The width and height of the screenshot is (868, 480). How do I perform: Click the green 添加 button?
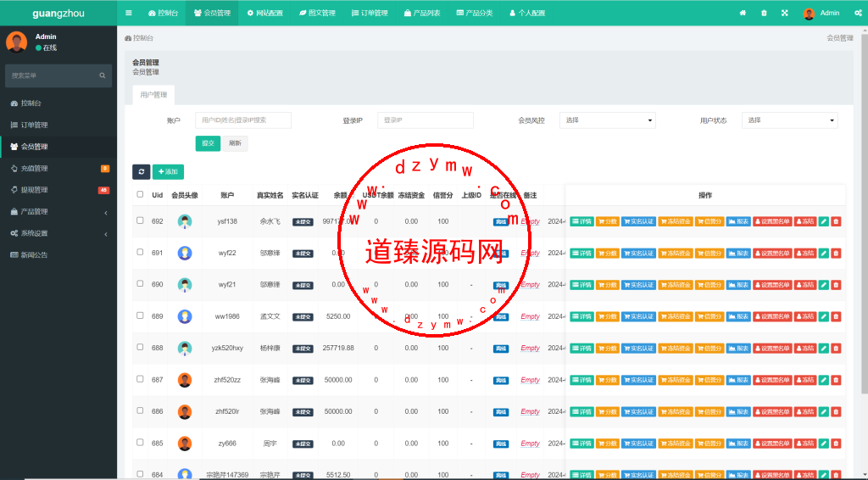pyautogui.click(x=168, y=171)
